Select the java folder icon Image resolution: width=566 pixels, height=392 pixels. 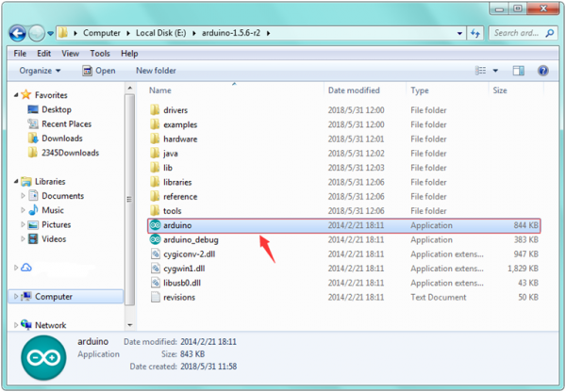point(155,153)
